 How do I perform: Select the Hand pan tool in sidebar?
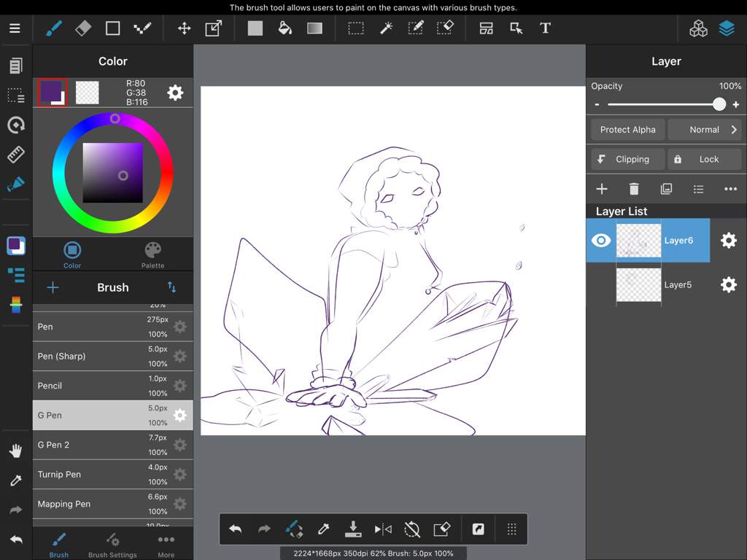[16, 451]
